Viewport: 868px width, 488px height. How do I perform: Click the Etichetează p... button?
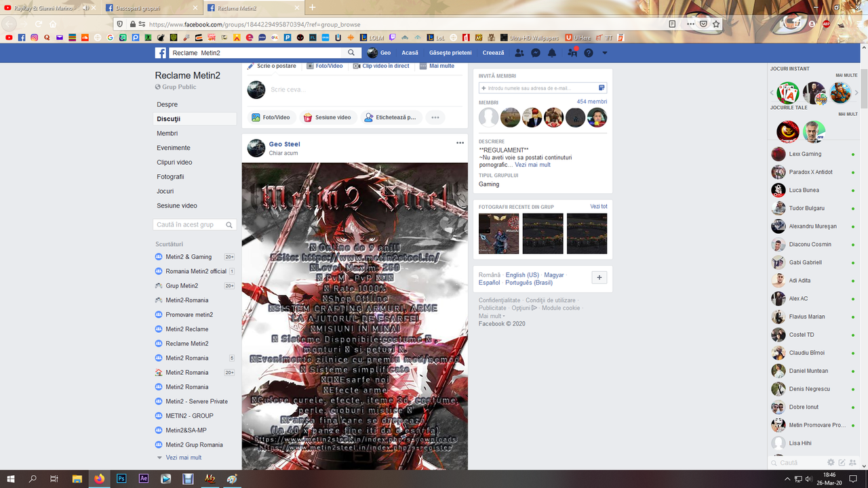(x=390, y=117)
